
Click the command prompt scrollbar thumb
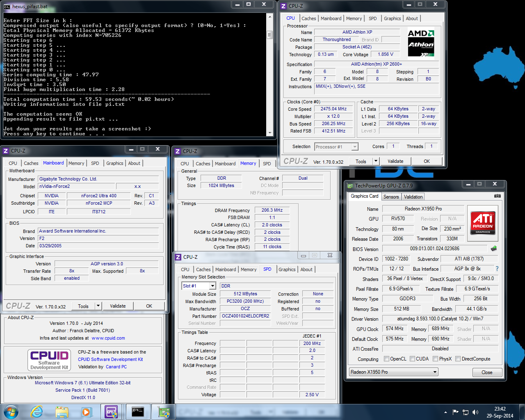(x=270, y=35)
